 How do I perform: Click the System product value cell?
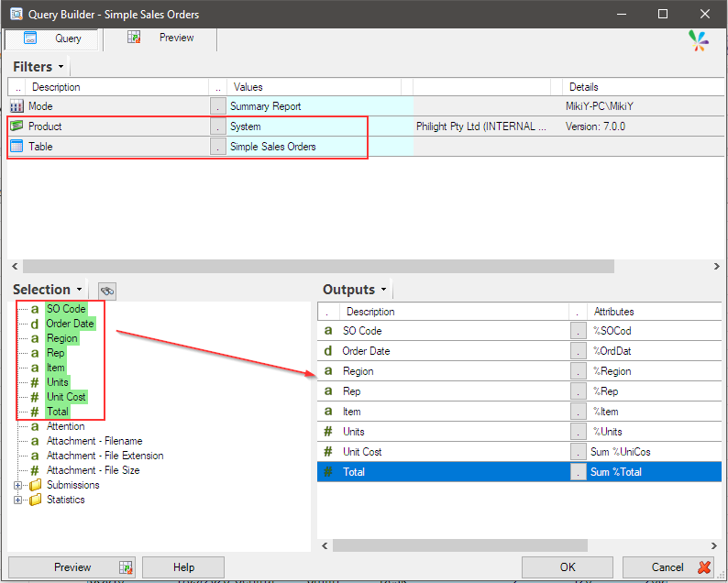320,126
